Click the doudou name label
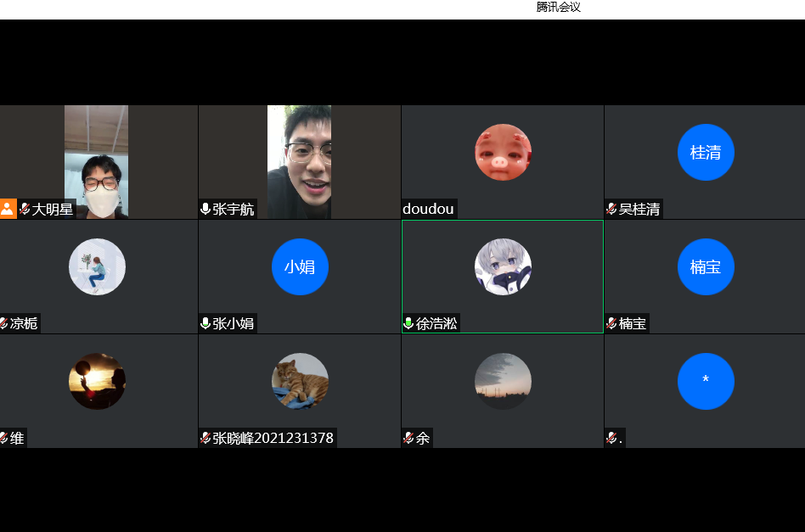805x532 pixels. point(429,209)
